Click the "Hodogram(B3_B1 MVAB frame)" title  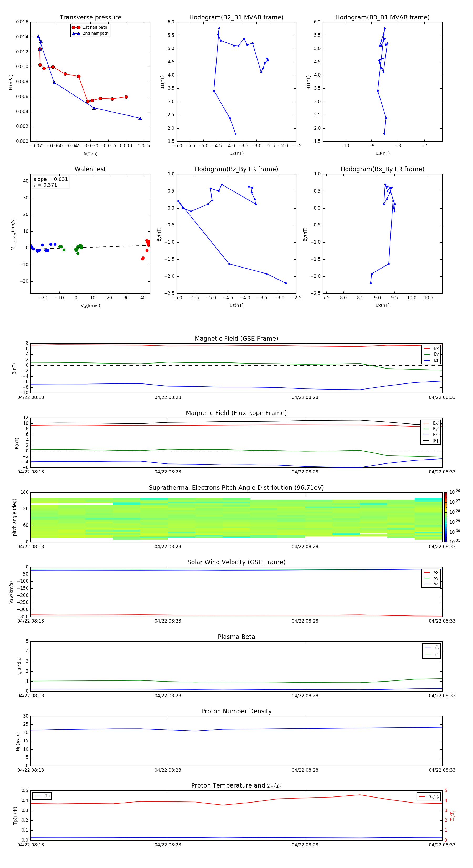[382, 17]
